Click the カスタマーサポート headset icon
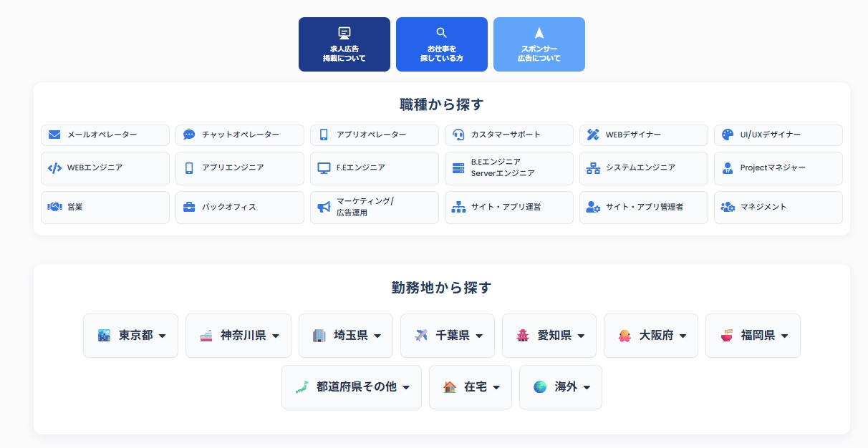Viewport: 868px width, 448px height. pyautogui.click(x=458, y=135)
